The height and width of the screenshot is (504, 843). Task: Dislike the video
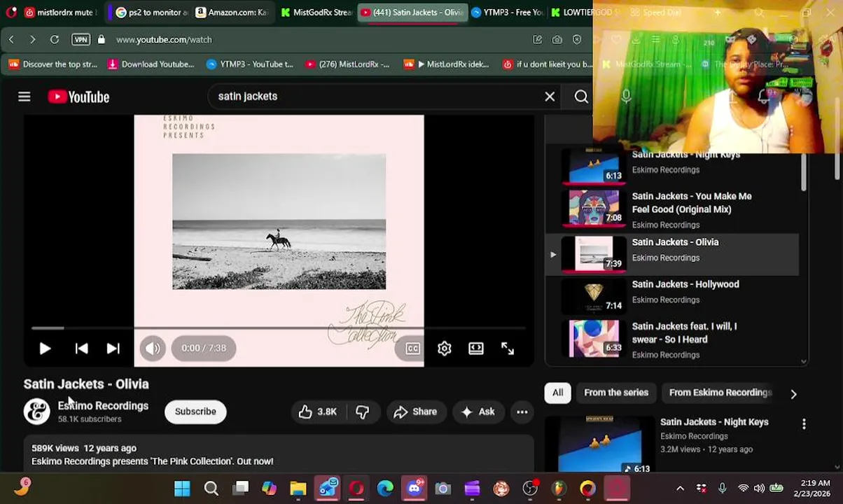coord(362,412)
